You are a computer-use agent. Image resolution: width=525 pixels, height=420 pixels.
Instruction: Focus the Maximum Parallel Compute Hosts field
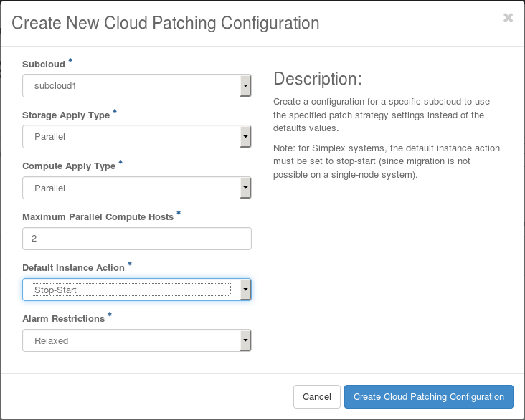click(136, 239)
